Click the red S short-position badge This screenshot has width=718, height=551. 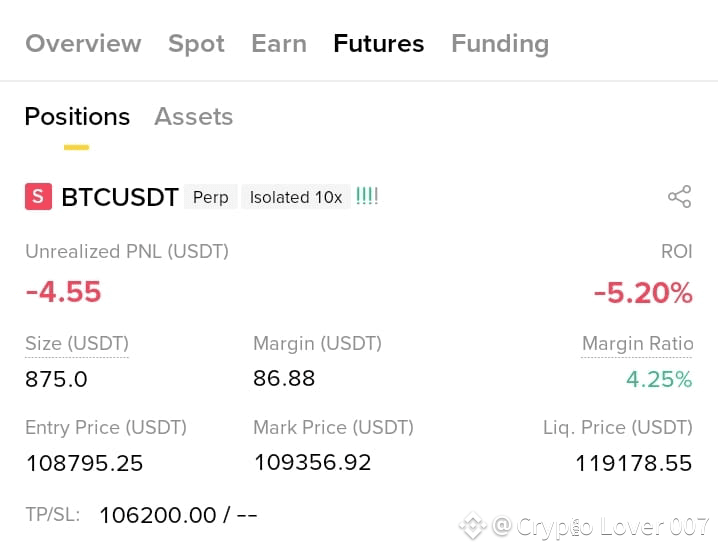pos(38,196)
